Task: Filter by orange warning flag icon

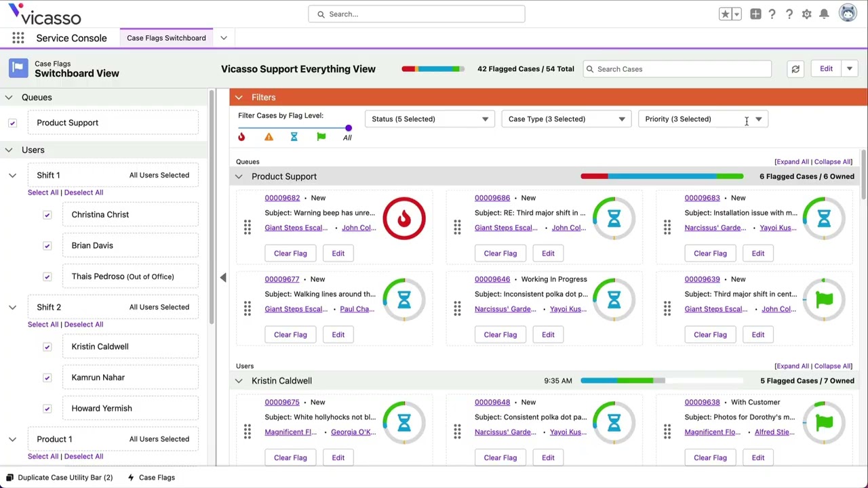Action: (269, 137)
